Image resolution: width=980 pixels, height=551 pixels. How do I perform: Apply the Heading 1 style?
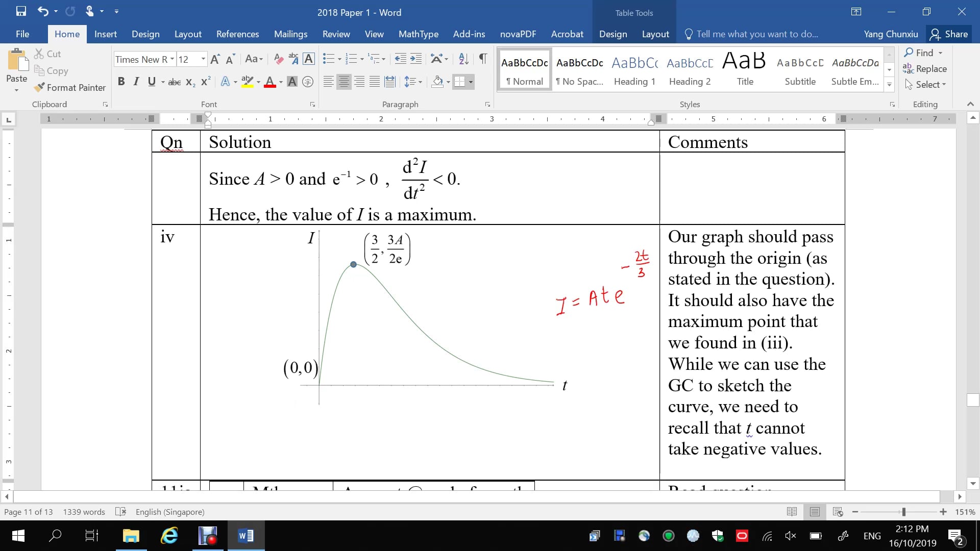[634, 70]
